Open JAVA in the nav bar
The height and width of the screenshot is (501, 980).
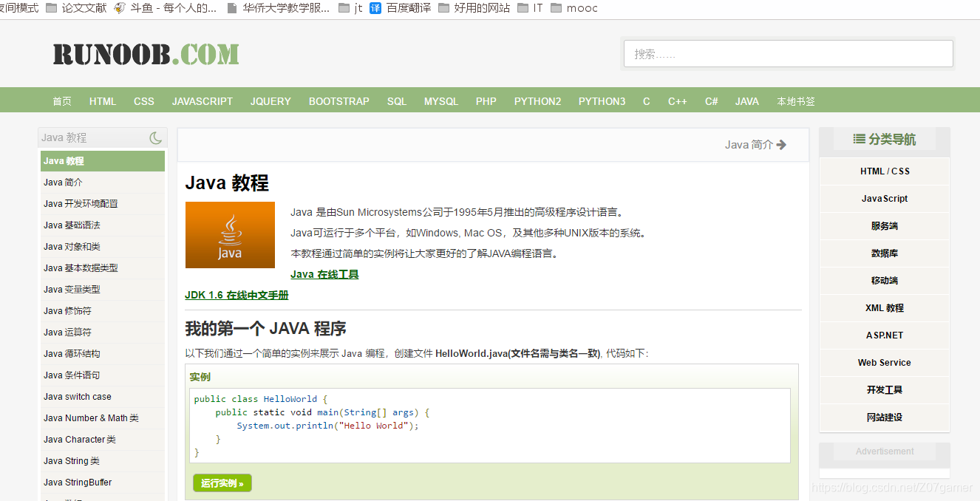point(747,101)
